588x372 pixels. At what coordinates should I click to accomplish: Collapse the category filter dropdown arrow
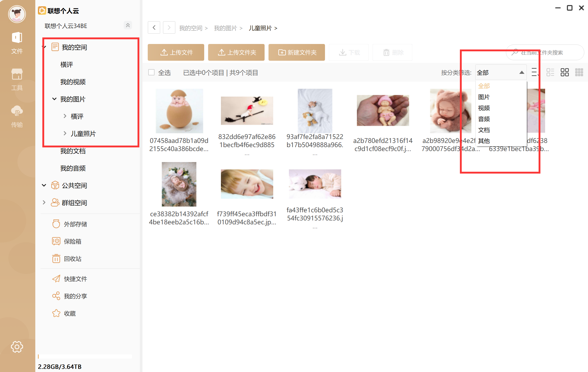click(x=521, y=73)
